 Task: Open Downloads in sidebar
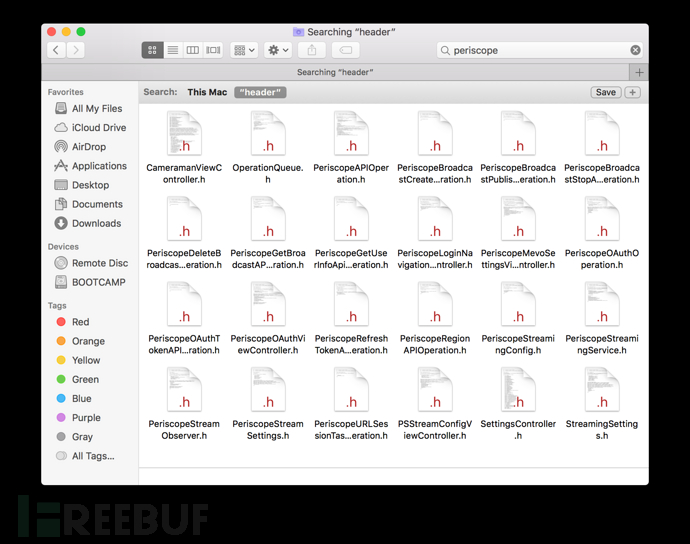pyautogui.click(x=87, y=223)
